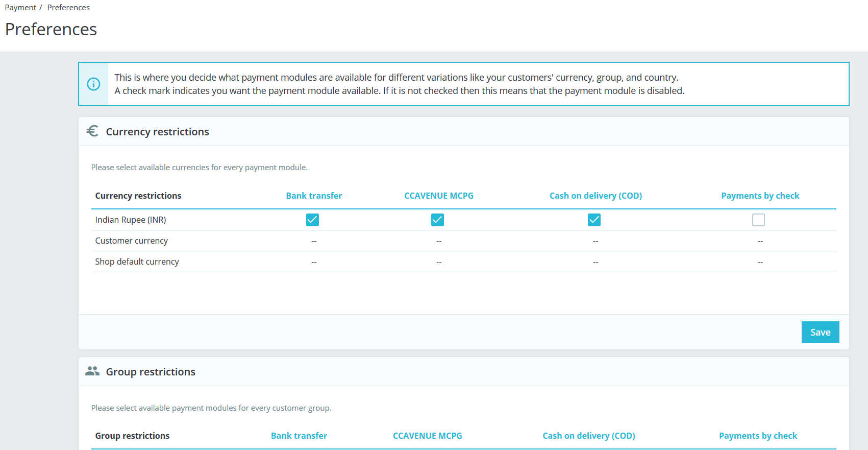Click Cash on delivery (COD) group column header

pos(588,436)
